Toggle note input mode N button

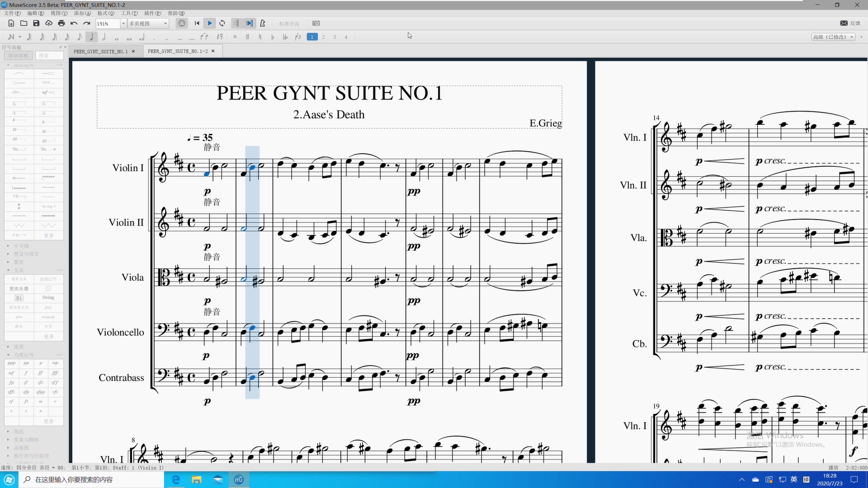point(10,37)
